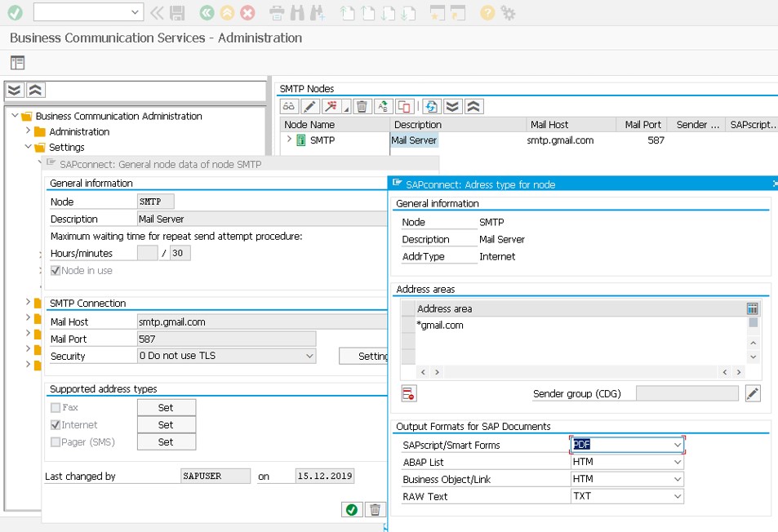The image size is (778, 532).
Task: Click the Mail Host column header
Action: point(571,125)
